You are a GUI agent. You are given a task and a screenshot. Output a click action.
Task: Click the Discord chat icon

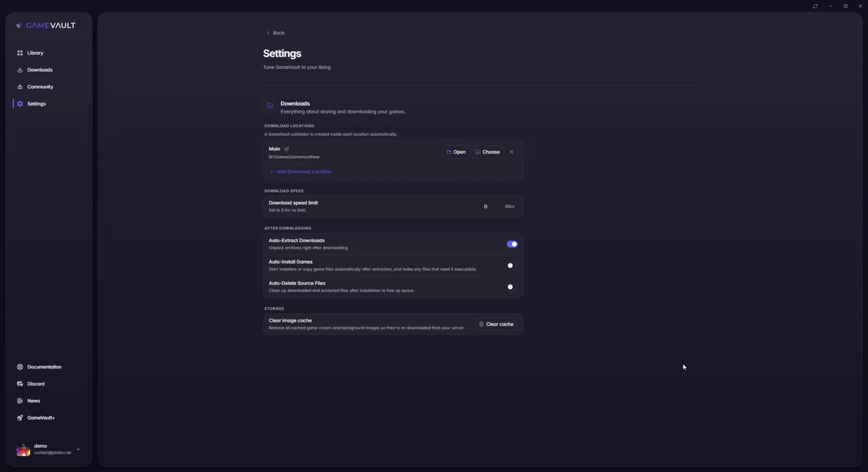(20, 384)
